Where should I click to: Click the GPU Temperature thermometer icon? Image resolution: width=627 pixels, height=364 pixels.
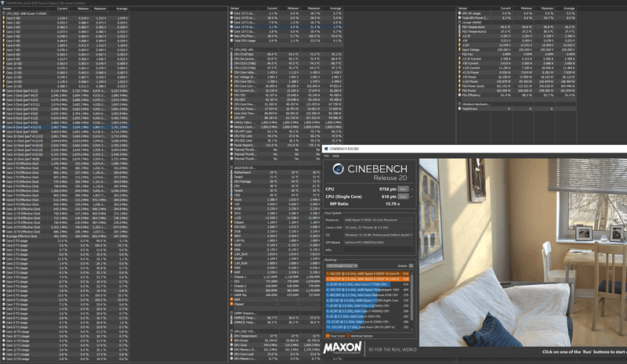[231, 336]
